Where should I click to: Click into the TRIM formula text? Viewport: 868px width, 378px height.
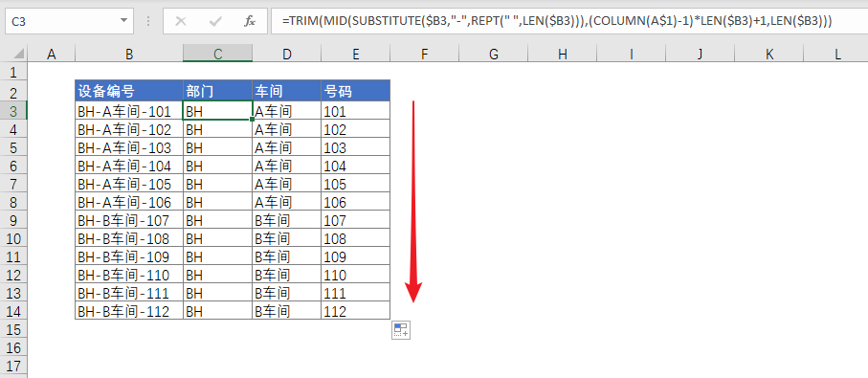(556, 22)
